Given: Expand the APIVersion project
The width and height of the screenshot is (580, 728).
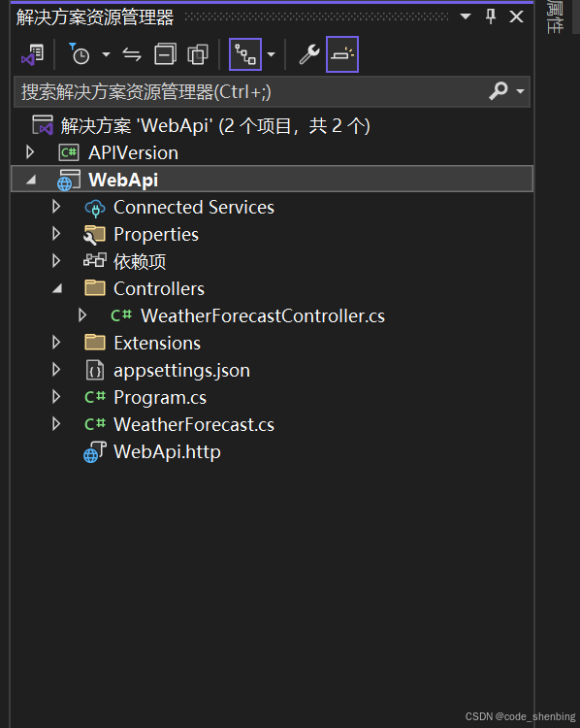Looking at the screenshot, I should pos(30,152).
